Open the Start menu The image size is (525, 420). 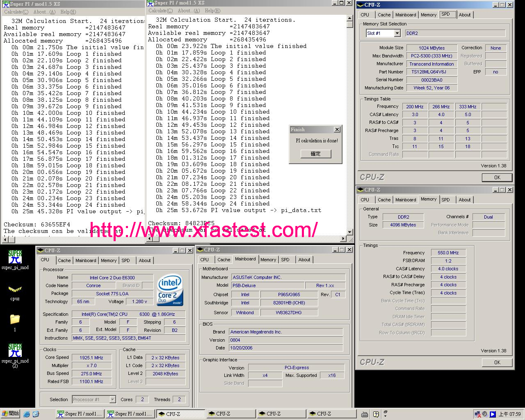point(10,414)
